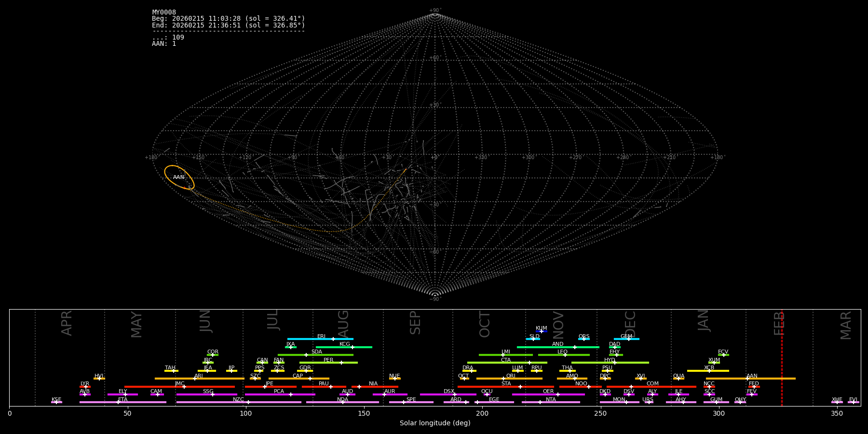Click the red dashed current-sol line in the timeline

point(782,357)
